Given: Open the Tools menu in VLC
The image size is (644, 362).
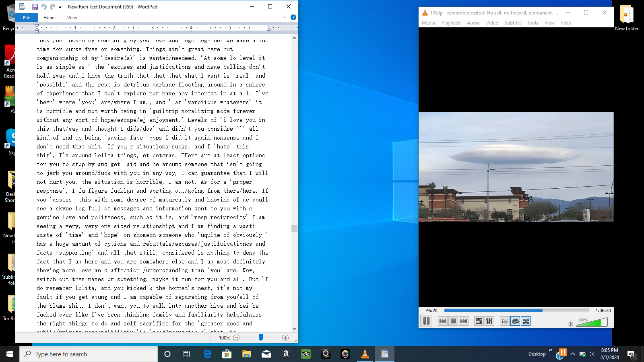Looking at the screenshot, I should coord(533,23).
